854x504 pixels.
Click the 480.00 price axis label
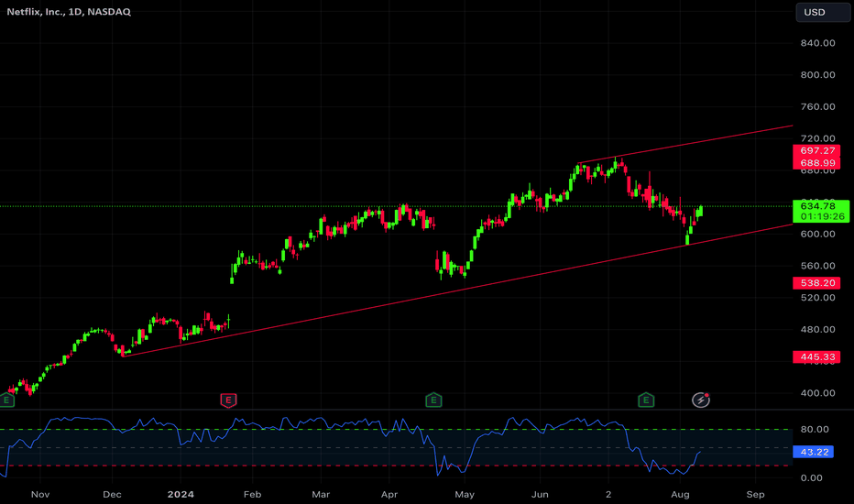tap(817, 329)
